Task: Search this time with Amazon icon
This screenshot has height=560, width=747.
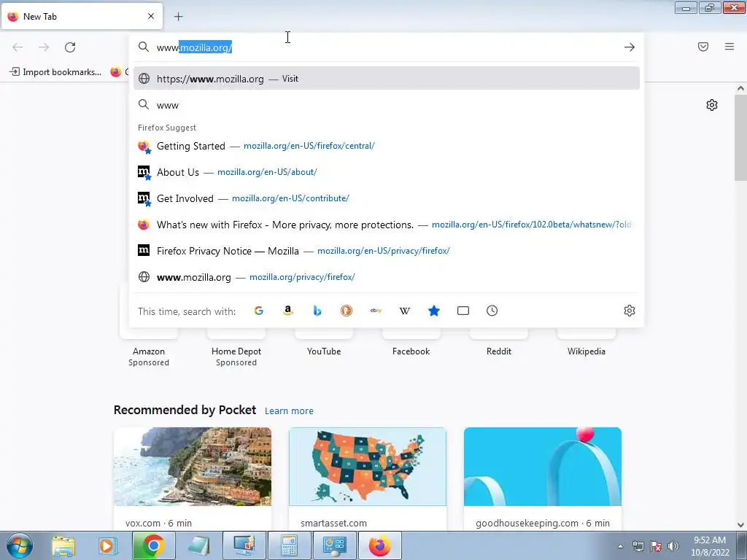Action: click(x=287, y=311)
